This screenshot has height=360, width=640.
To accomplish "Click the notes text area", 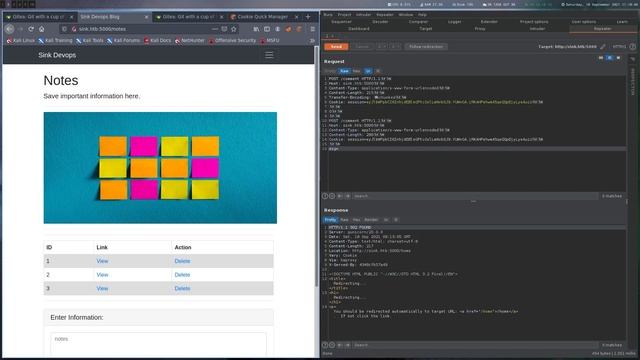I will pyautogui.click(x=158, y=344).
